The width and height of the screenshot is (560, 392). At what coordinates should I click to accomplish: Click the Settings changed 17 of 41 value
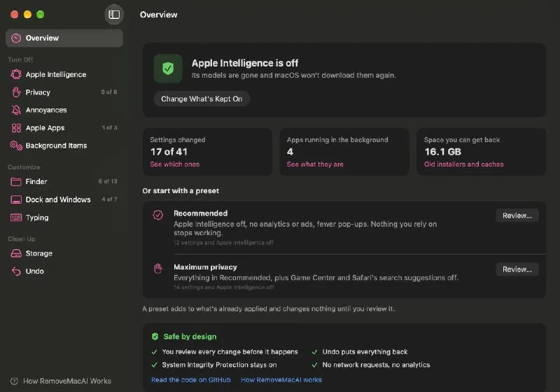coord(169,152)
